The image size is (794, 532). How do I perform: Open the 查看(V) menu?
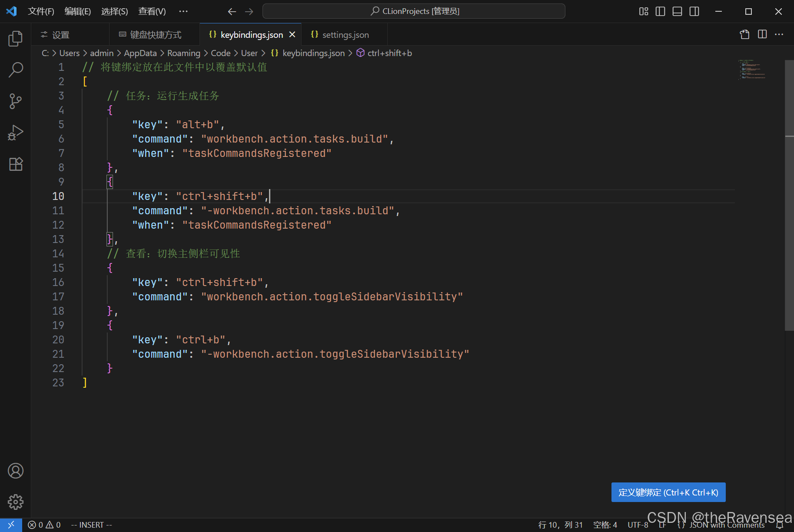tap(152, 11)
